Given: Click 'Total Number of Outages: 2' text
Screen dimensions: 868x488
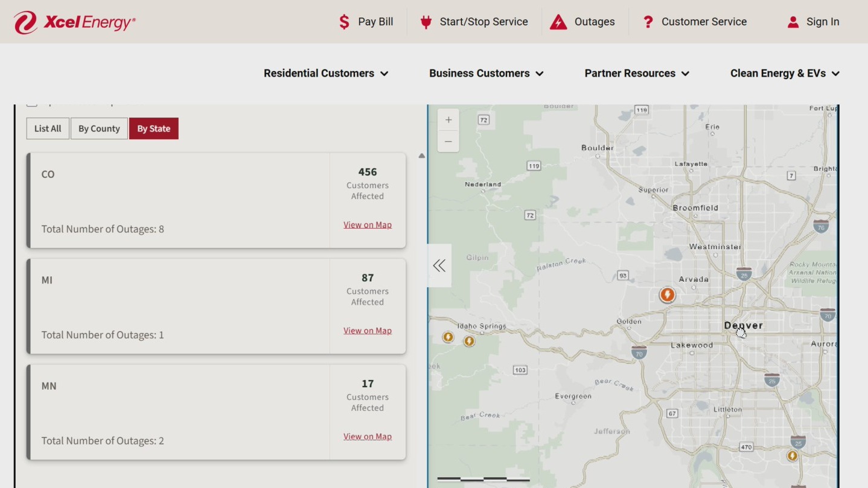Looking at the screenshot, I should [103, 441].
